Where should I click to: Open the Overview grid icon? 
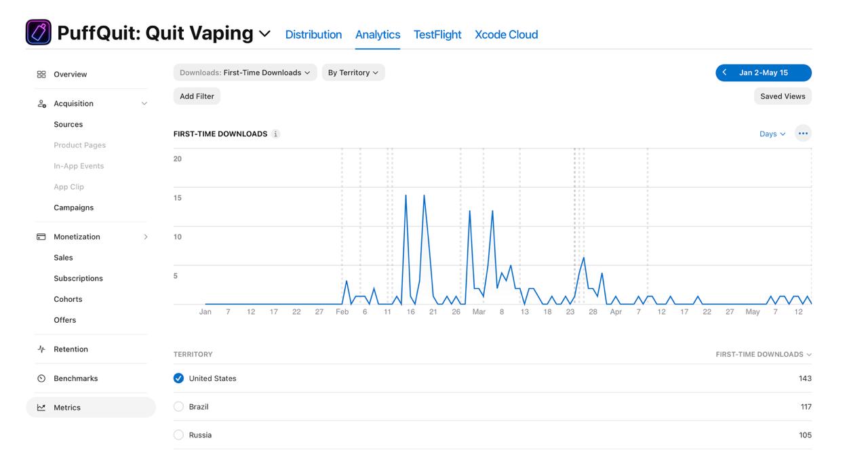click(x=41, y=75)
